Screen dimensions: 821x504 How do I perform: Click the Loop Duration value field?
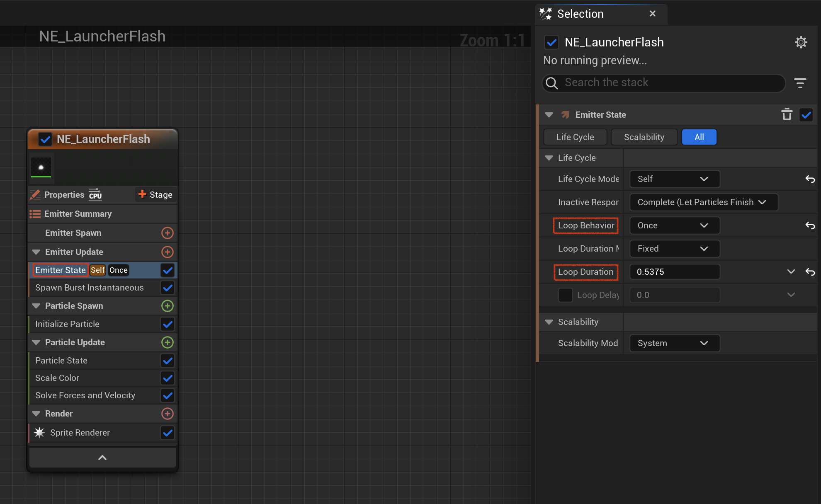click(675, 272)
